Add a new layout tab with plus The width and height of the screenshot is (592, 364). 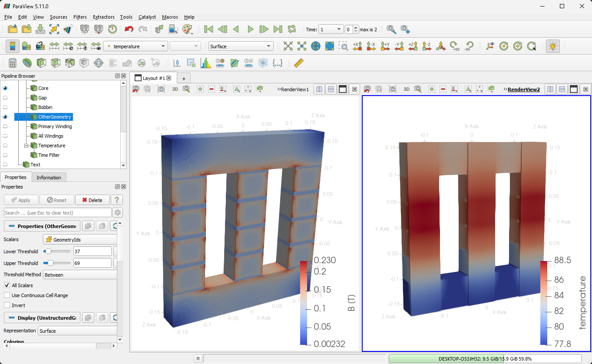[x=184, y=78]
